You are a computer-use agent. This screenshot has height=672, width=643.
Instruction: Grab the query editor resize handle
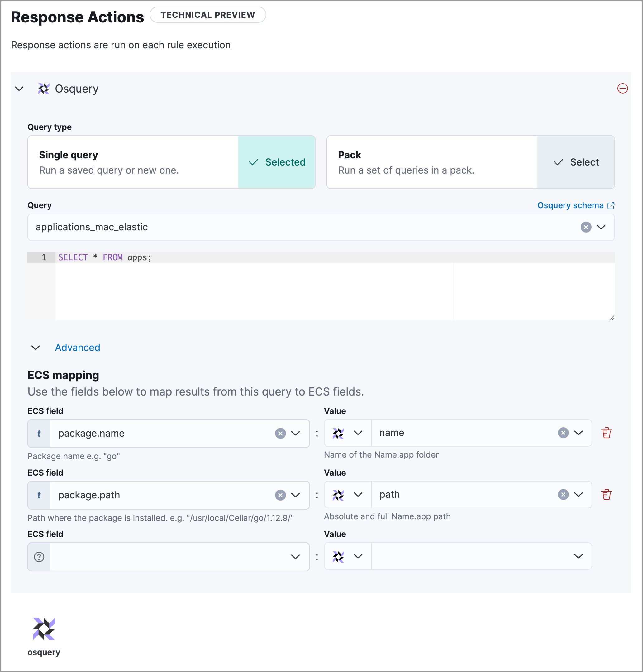tap(612, 318)
